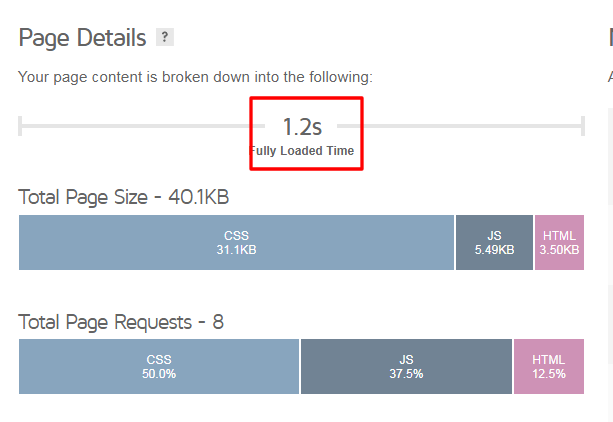This screenshot has width=613, height=422.
Task: Click the 37.5% value in the JS bar
Action: click(x=406, y=374)
